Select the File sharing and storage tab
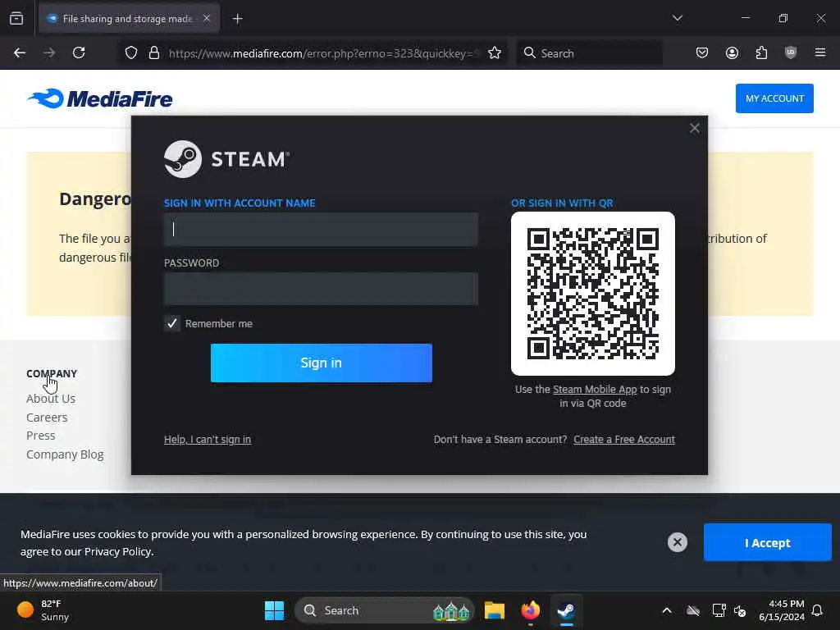This screenshot has width=840, height=630. tap(129, 19)
